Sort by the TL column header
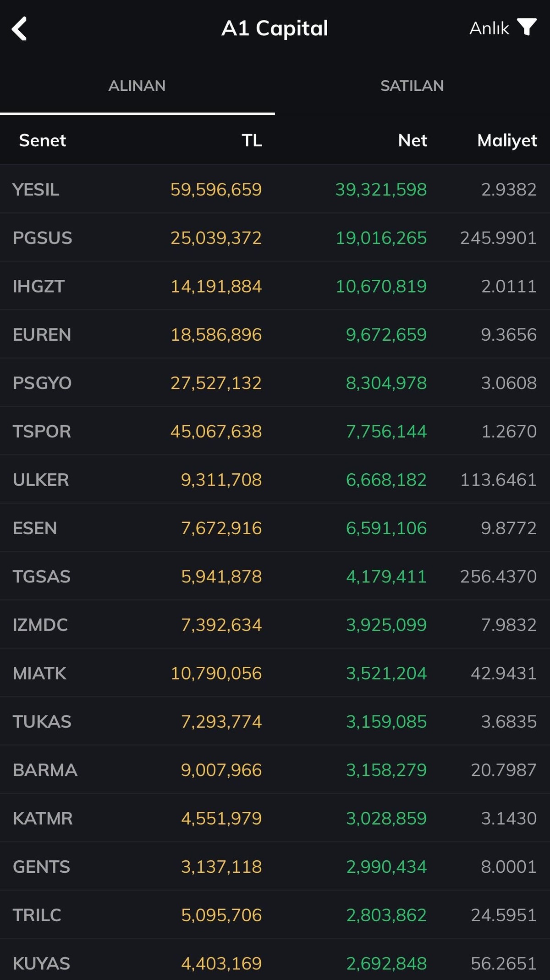Viewport: 550px width, 980px height. pos(252,140)
